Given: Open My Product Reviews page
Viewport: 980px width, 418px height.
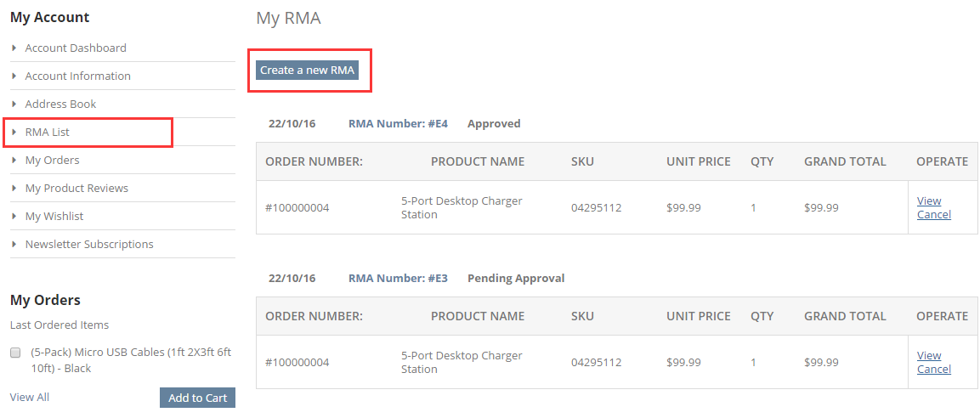Looking at the screenshot, I should click(x=76, y=188).
